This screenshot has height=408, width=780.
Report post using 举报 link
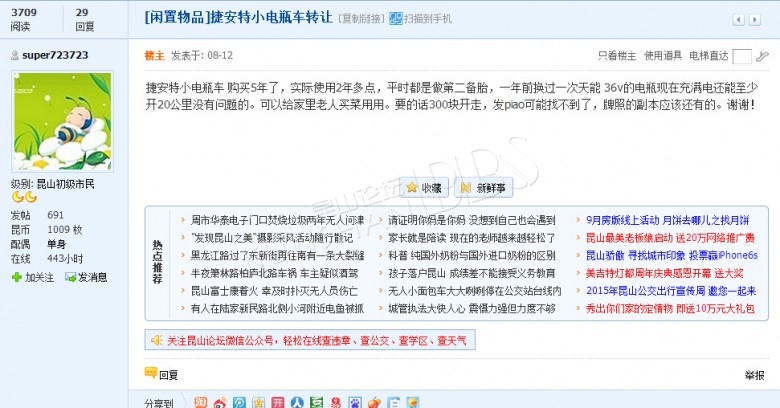click(x=754, y=375)
